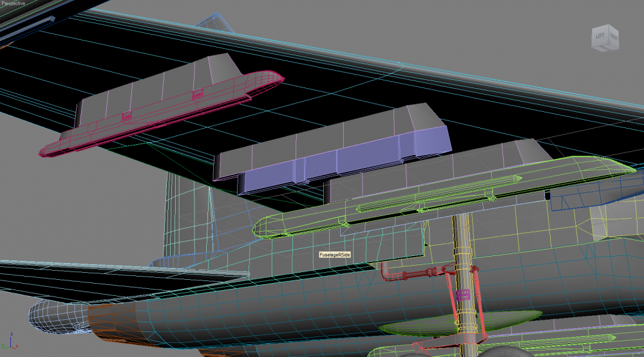Viewport: 644px width, 357px height.
Task: Click the small latch on pink pylon's front
Action: [198, 95]
